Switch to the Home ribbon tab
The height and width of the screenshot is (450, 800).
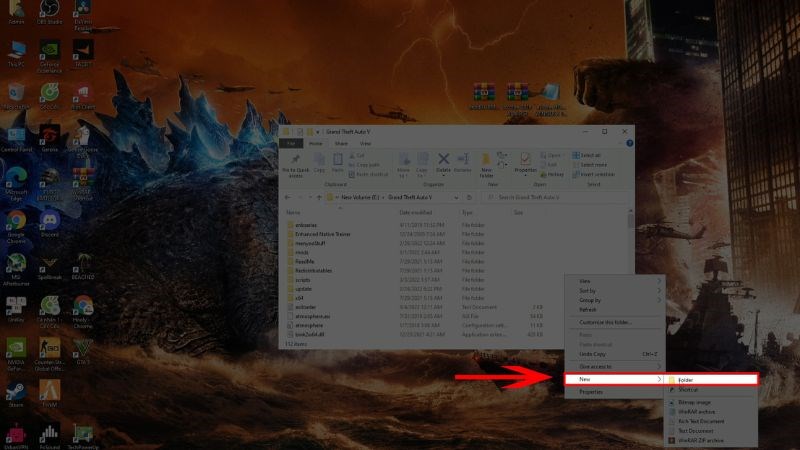click(x=316, y=144)
